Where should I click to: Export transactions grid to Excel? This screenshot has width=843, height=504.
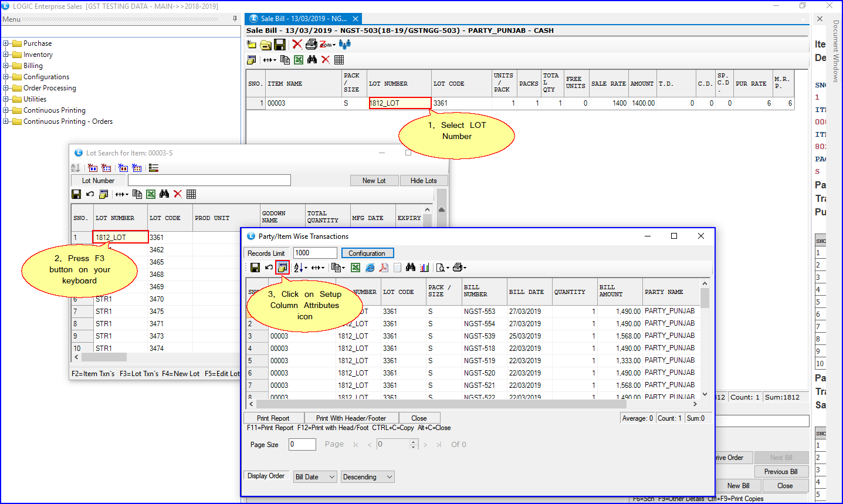point(356,268)
